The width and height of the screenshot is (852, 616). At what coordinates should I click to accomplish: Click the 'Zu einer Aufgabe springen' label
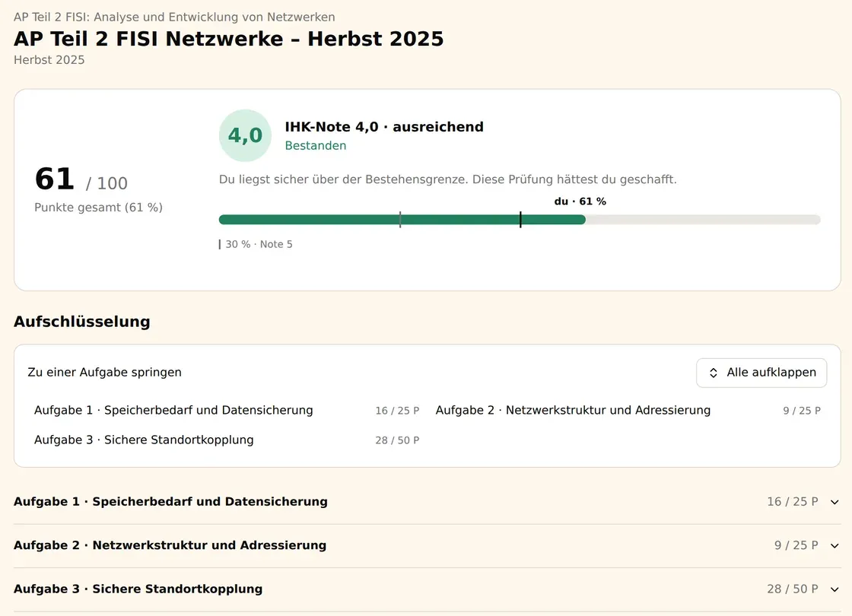(104, 373)
